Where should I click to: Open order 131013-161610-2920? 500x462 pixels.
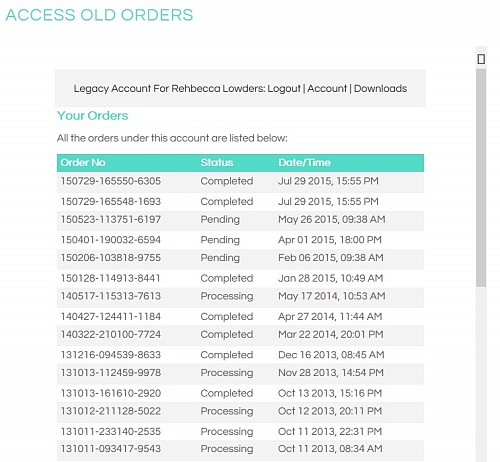point(111,393)
